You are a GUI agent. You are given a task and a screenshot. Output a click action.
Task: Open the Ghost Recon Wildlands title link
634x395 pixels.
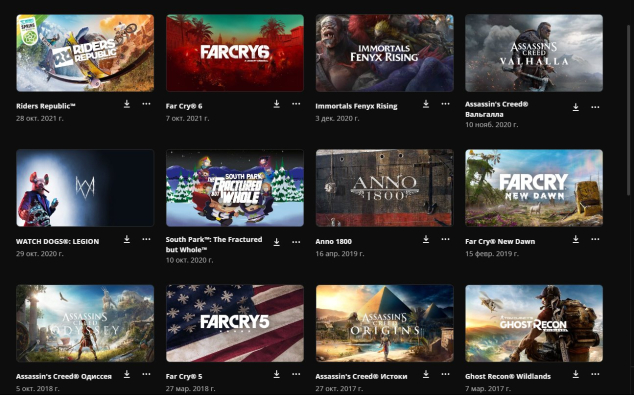coord(508,376)
